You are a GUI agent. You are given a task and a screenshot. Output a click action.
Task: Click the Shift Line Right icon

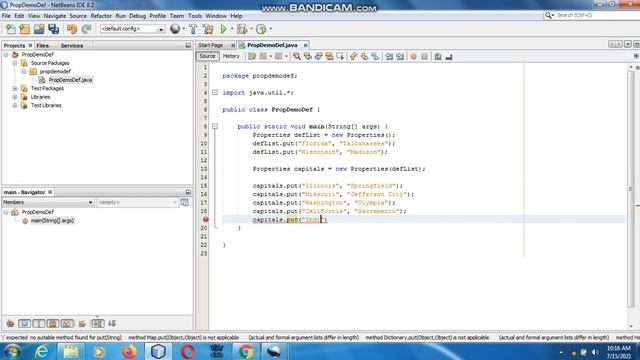pyautogui.click(x=400, y=57)
